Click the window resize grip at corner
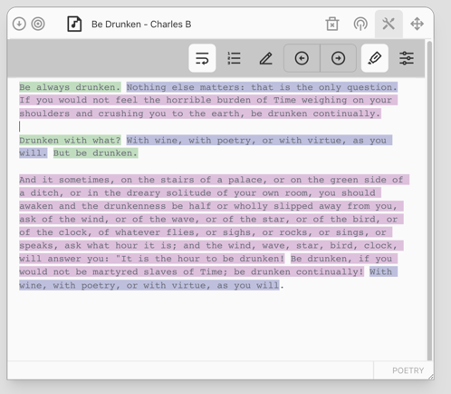The height and width of the screenshot is (394, 451). [x=431, y=377]
